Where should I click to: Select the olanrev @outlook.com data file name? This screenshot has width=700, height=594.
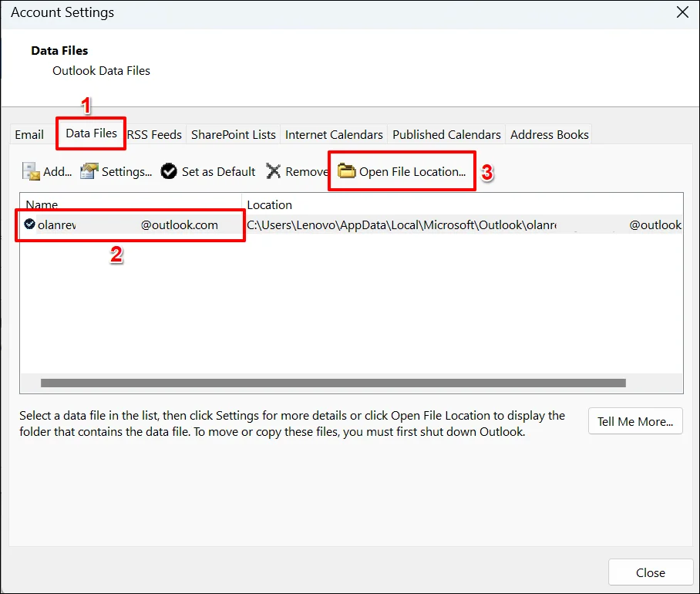(128, 224)
